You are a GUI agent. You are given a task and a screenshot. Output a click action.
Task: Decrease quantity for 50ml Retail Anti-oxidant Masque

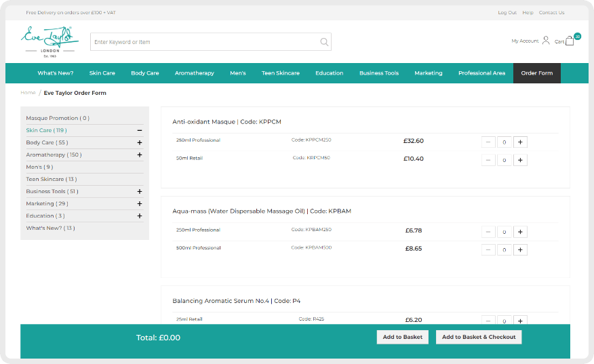(x=488, y=161)
